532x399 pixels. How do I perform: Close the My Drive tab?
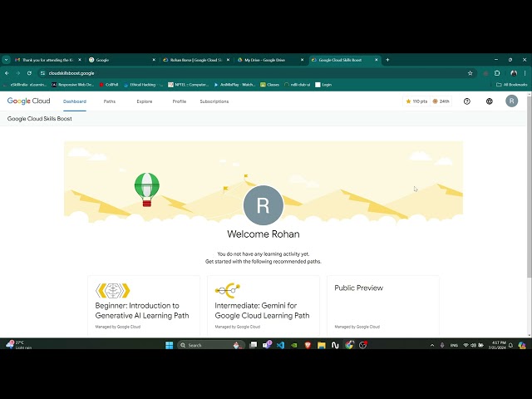302,60
